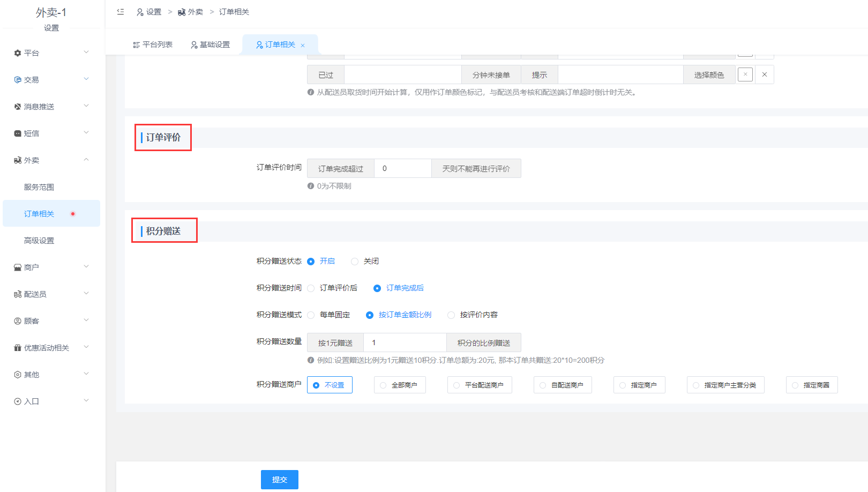Pick 平台配送商户 option
The width and height of the screenshot is (868, 492).
click(x=480, y=385)
